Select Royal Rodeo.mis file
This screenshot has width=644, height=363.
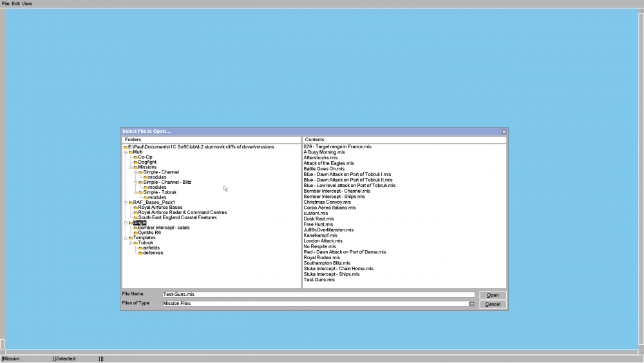(x=321, y=258)
